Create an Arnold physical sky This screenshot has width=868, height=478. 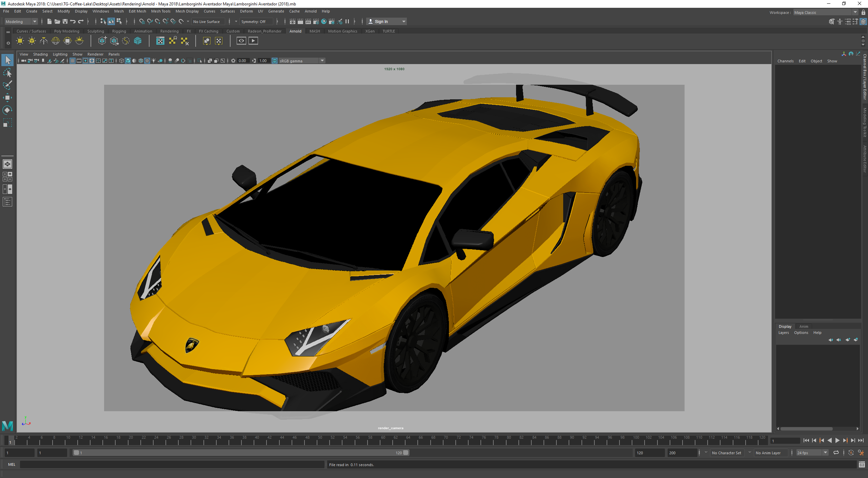(x=79, y=41)
